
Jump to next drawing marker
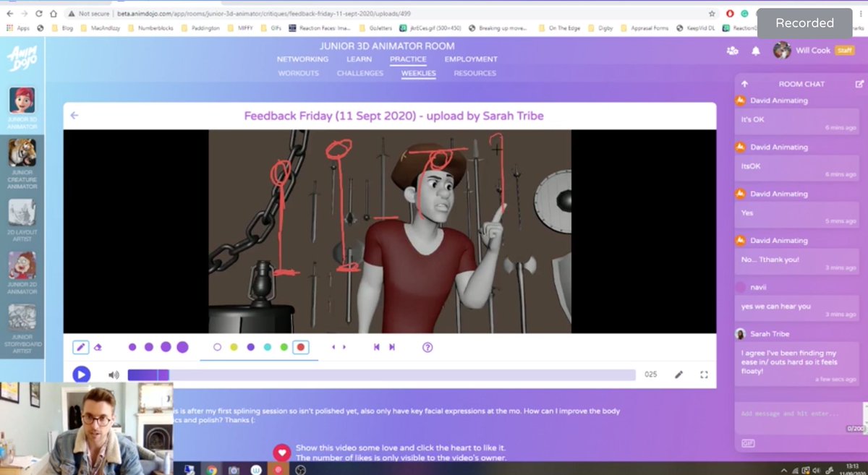click(392, 347)
